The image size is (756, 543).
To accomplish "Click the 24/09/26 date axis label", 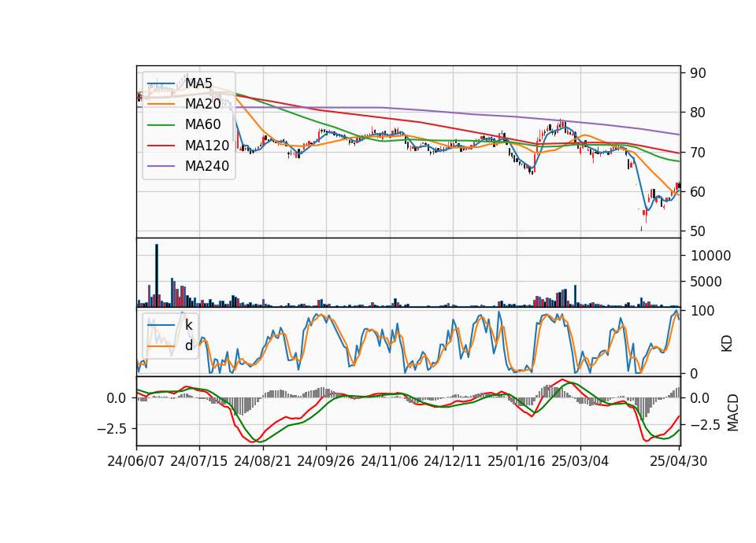I will 325,461.
